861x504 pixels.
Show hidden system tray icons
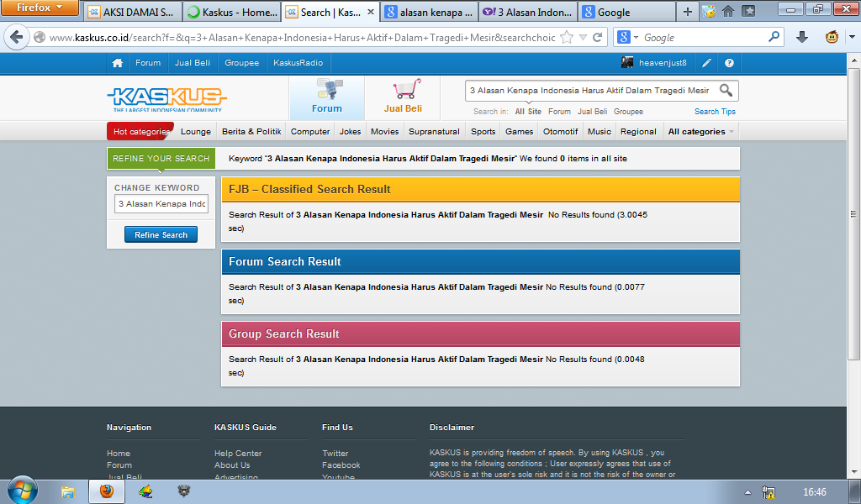pos(747,492)
